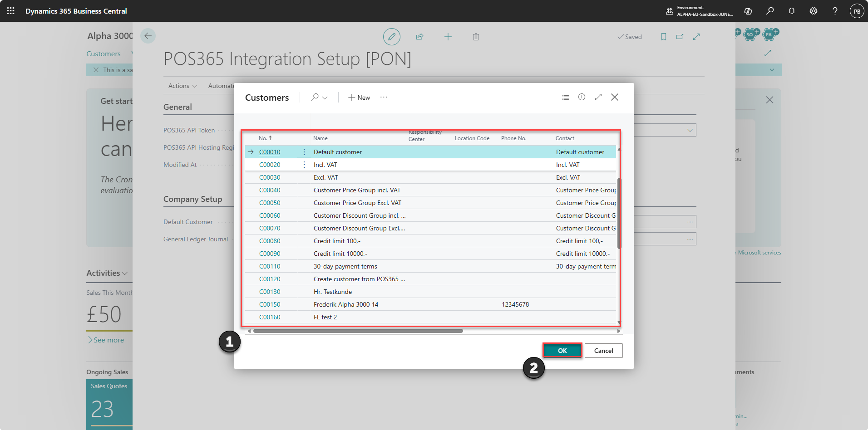Click vertical scrollbar of Customers list
The image size is (868, 430).
pyautogui.click(x=619, y=213)
